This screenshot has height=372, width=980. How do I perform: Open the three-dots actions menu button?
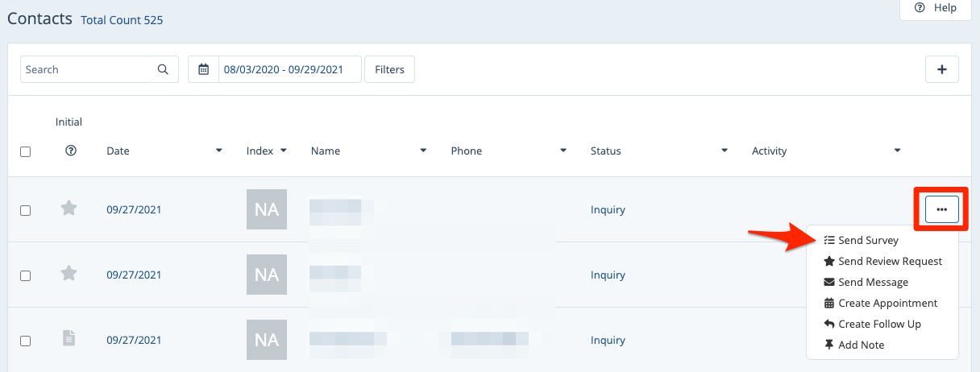(941, 209)
